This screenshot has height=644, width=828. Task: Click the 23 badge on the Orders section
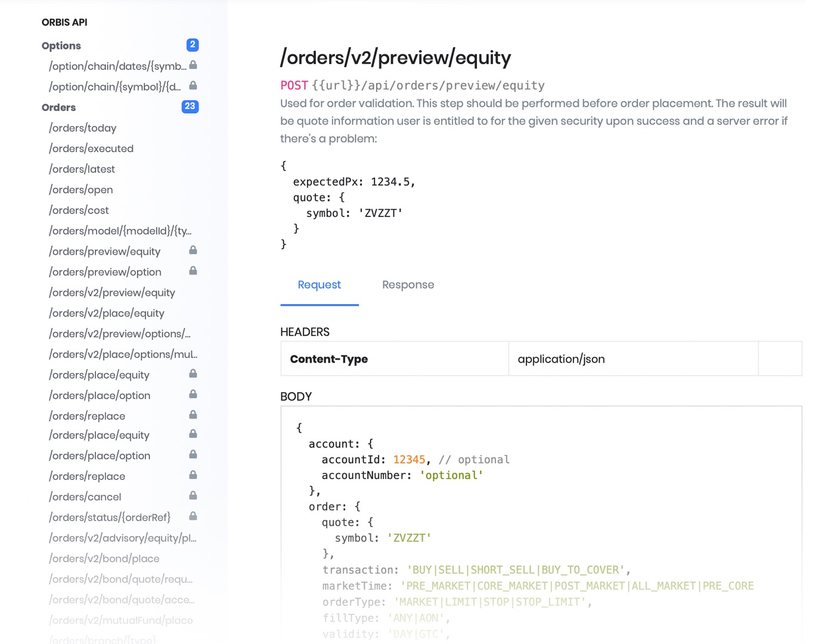[x=190, y=107]
